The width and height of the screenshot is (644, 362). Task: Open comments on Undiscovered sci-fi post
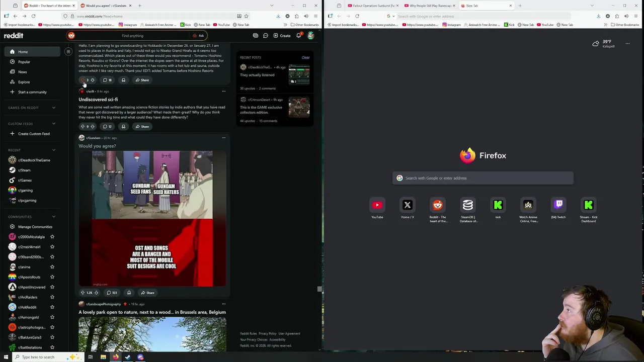click(x=107, y=126)
